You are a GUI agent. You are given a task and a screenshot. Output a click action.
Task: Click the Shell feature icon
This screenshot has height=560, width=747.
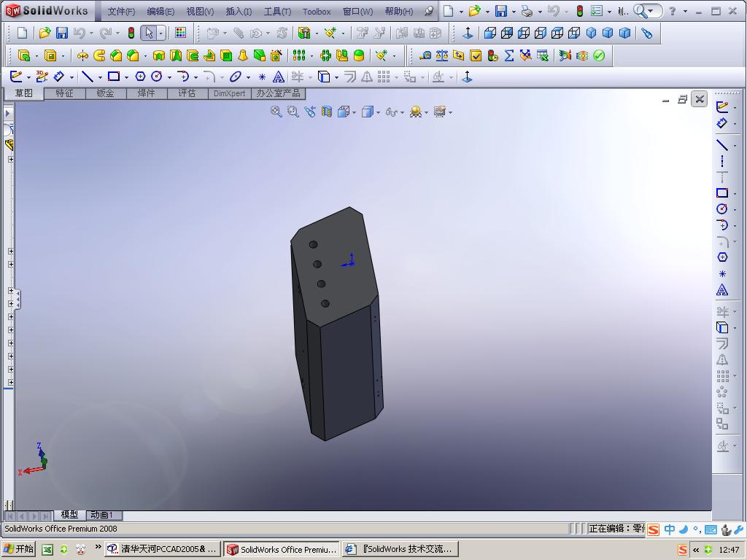[226, 55]
